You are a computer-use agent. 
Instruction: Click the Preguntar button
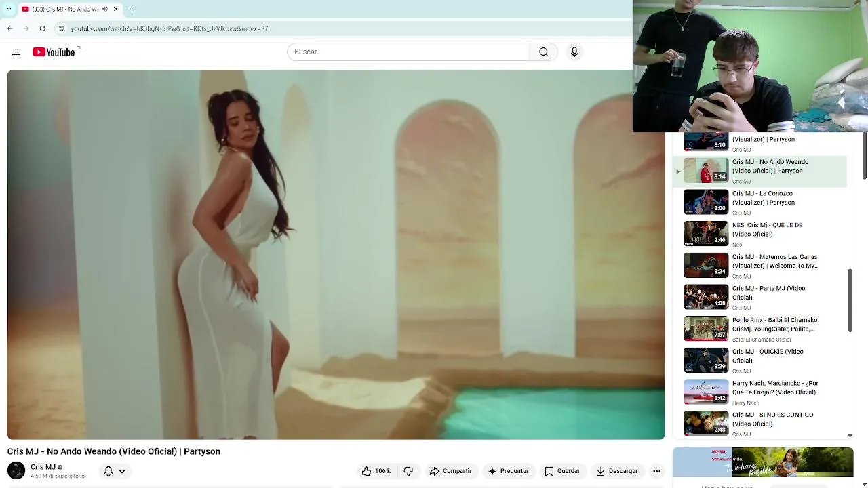(508, 471)
